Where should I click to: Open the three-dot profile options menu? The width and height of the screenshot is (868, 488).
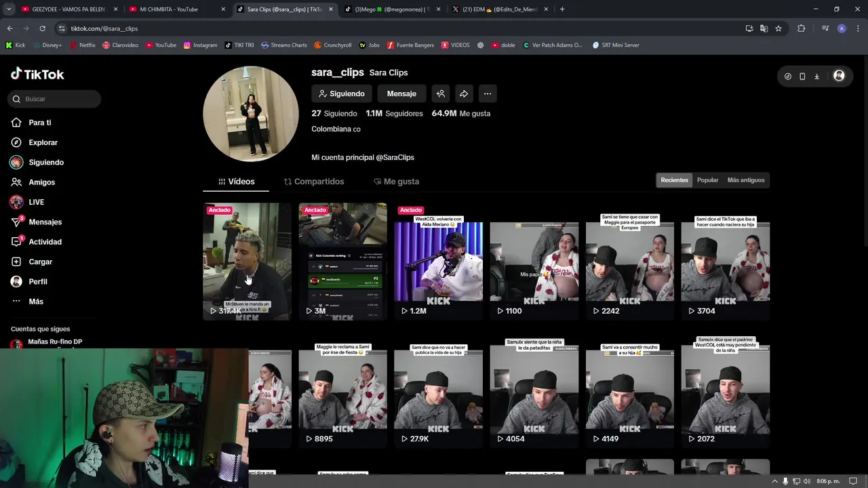coord(487,94)
